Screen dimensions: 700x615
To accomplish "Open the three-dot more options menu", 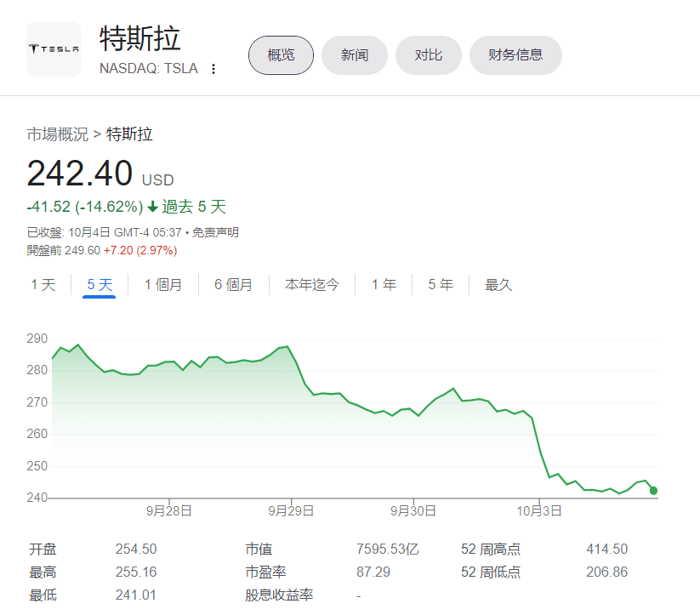I will coord(213,69).
